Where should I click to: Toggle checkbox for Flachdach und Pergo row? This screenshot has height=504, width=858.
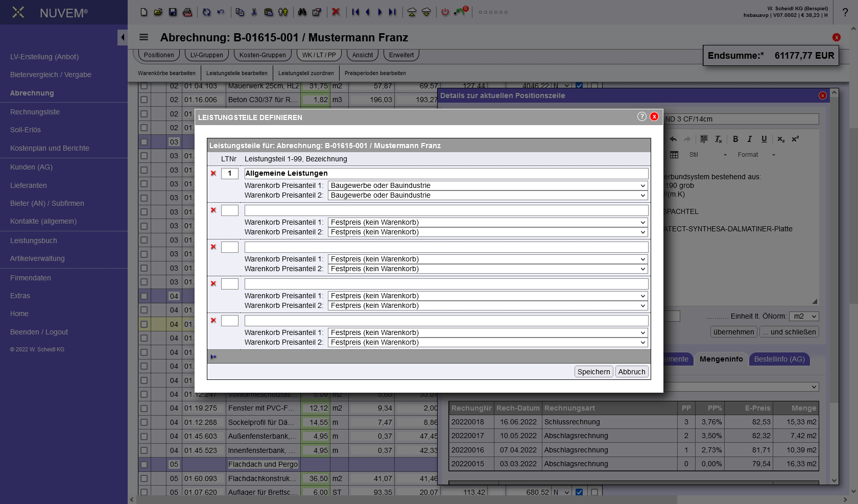pos(144,465)
